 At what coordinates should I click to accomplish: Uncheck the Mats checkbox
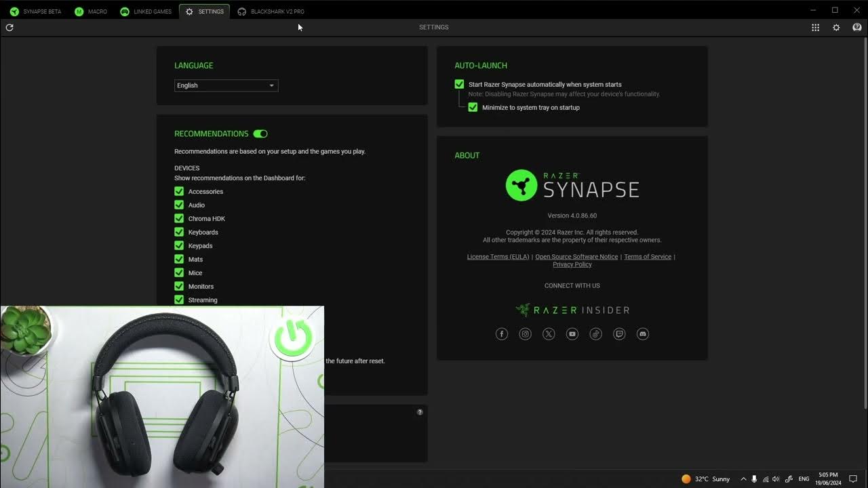tap(179, 259)
